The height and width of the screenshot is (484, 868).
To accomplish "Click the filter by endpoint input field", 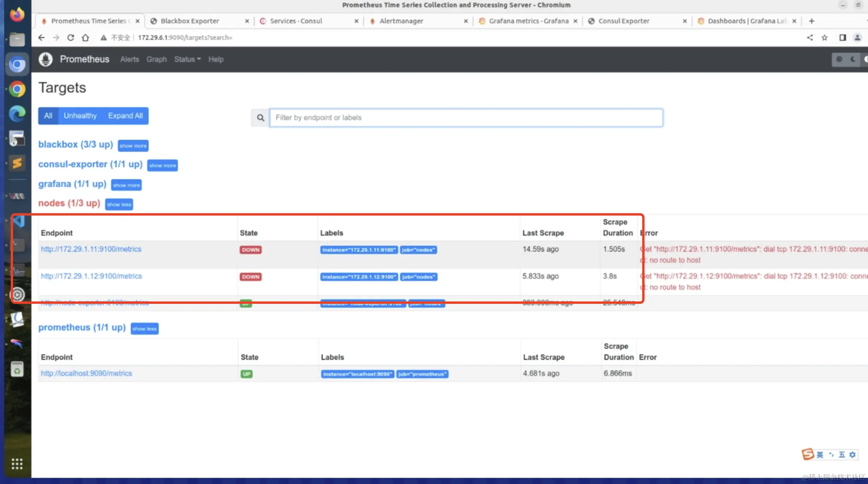I will (466, 118).
